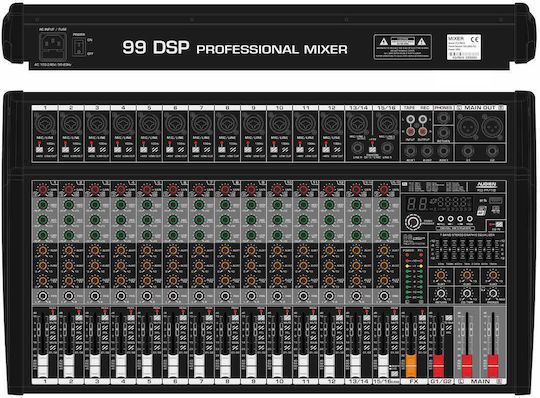Click the orange FX fader

(411, 366)
